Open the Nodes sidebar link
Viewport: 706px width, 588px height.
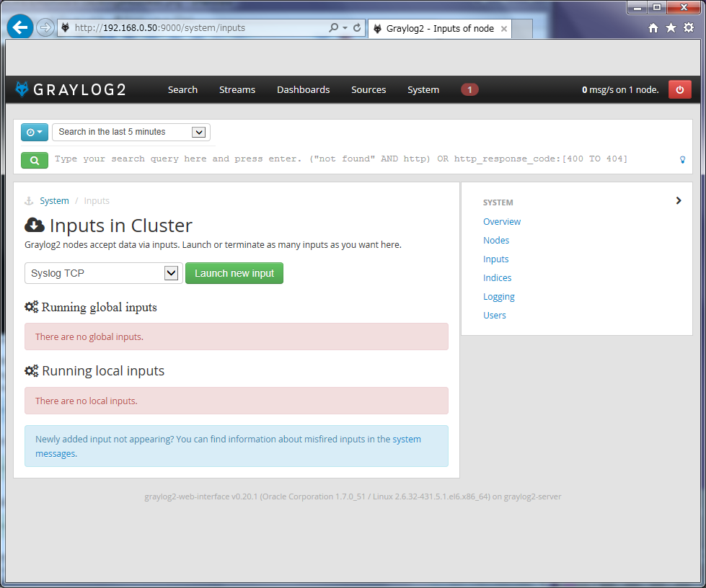[496, 240]
